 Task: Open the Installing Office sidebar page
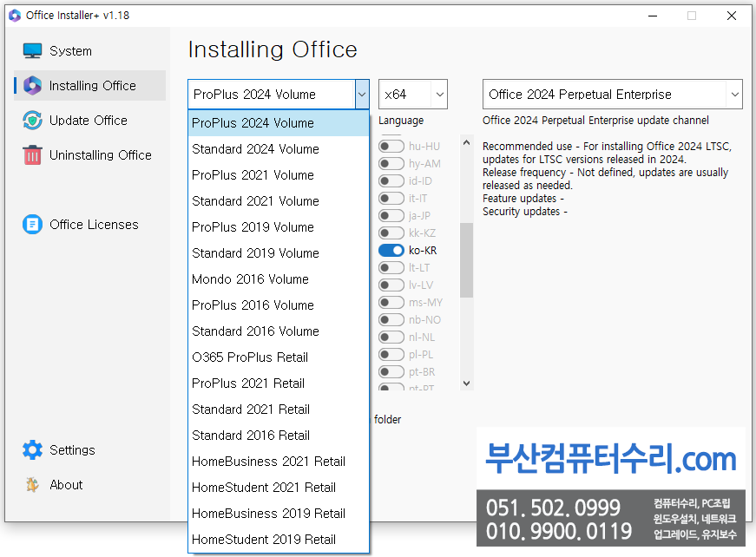pos(89,86)
